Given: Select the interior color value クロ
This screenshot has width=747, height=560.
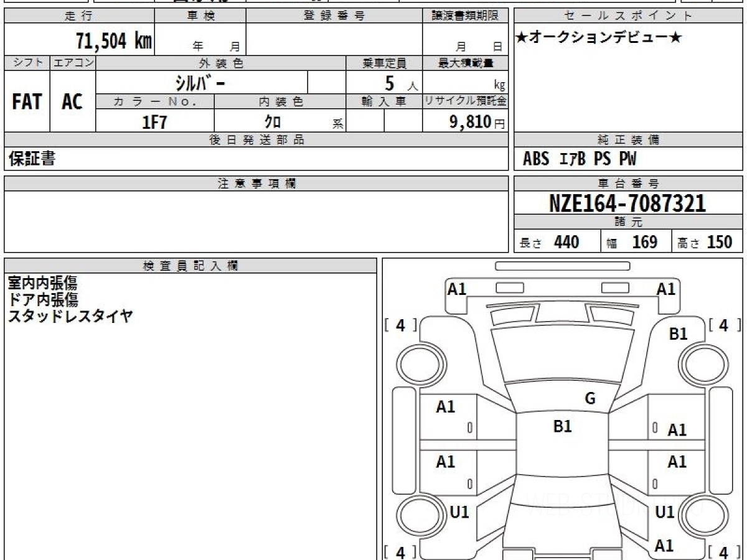Looking at the screenshot, I should click(272, 122).
